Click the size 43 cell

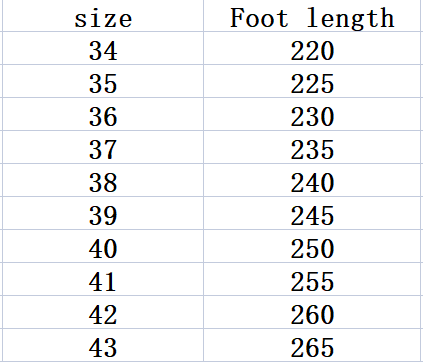(103, 345)
